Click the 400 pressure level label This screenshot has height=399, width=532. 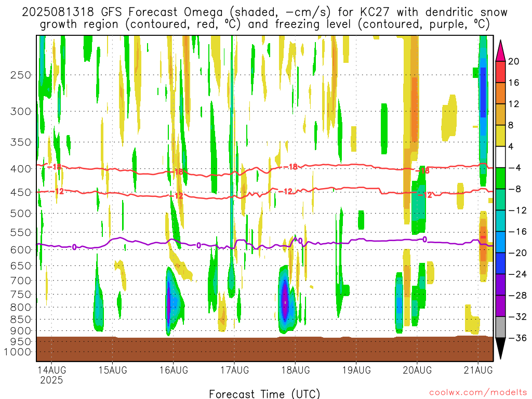(21, 169)
